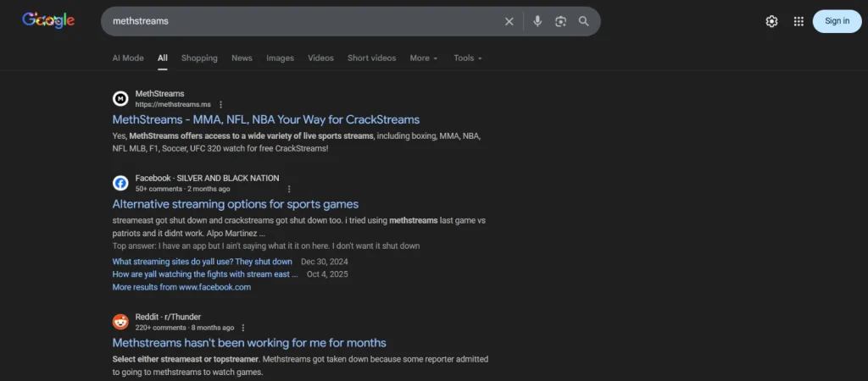Screen dimensions: 868x381
Task: Open options menu for Reddit result
Action: (x=243, y=328)
